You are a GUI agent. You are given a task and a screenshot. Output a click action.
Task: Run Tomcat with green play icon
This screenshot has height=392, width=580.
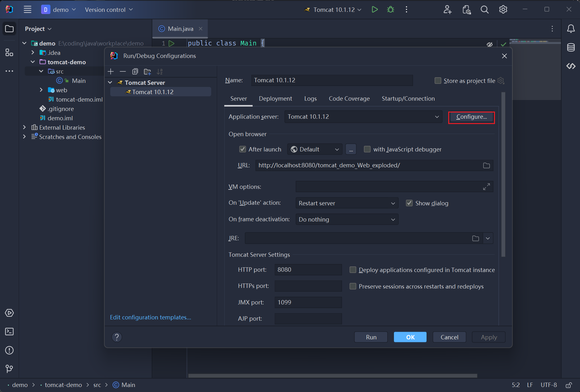coord(375,10)
